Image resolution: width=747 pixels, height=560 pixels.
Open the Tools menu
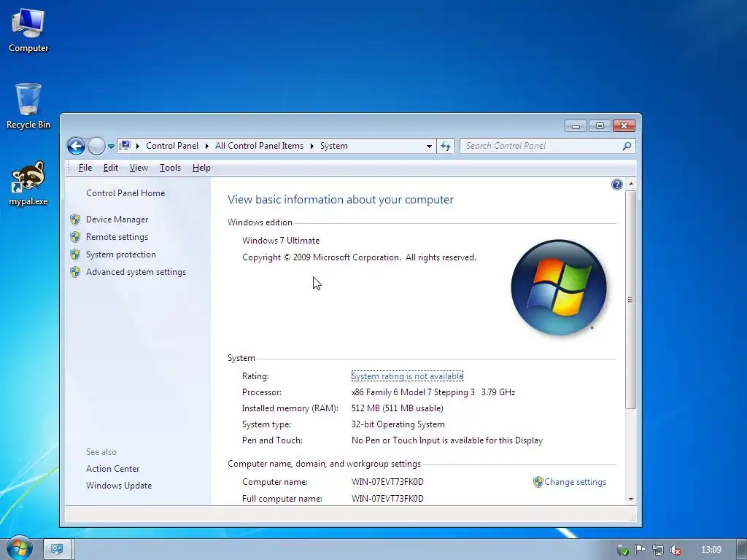coord(170,168)
